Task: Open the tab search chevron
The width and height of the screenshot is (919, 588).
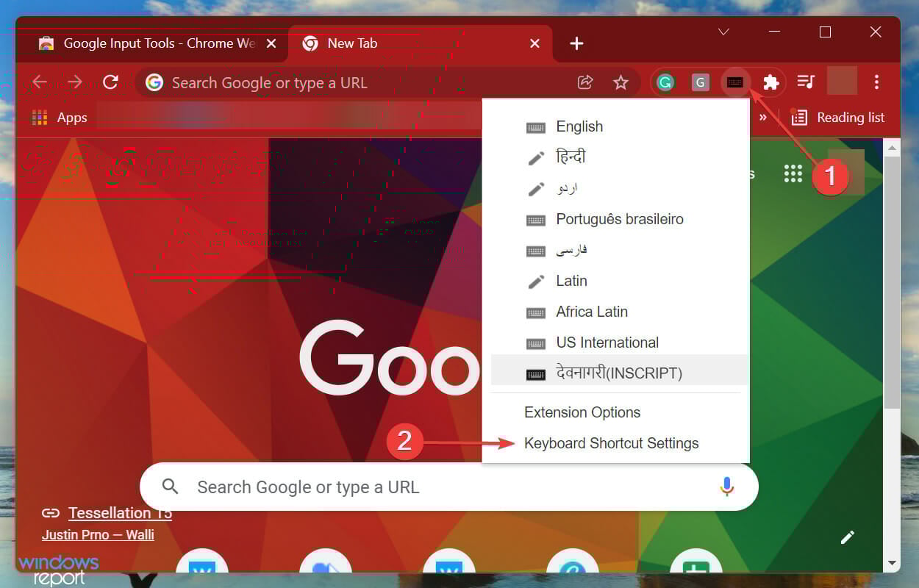Action: click(x=723, y=32)
